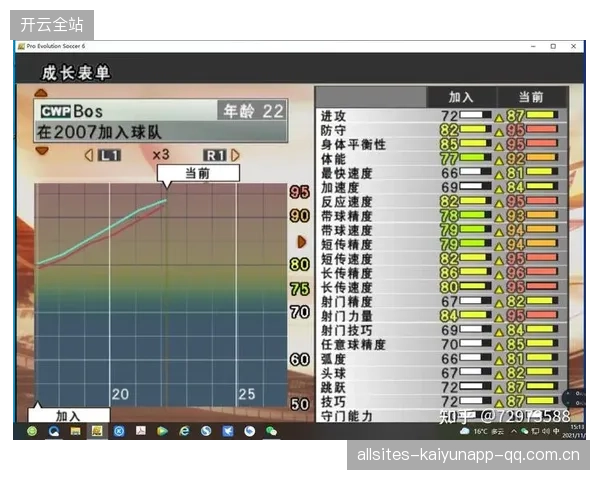Image resolution: width=600 pixels, height=480 pixels.
Task: Click the x3 zoom indicator
Action: [x=161, y=155]
